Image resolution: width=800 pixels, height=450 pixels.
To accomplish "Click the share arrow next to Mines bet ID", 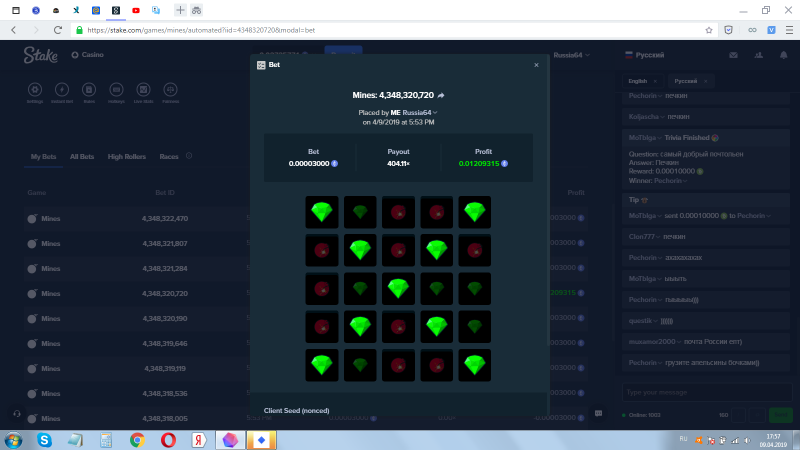I will tap(441, 95).
